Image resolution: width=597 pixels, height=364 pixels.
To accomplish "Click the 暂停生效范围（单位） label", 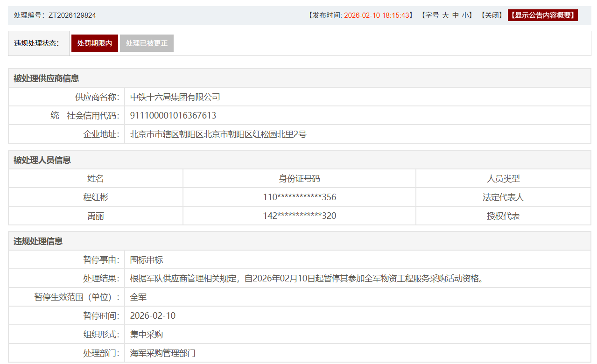I will point(77,297).
